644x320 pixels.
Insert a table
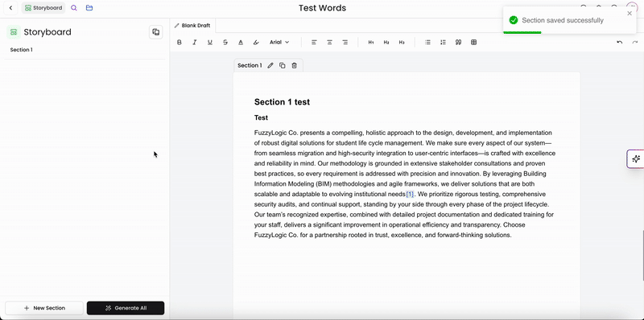coord(473,43)
